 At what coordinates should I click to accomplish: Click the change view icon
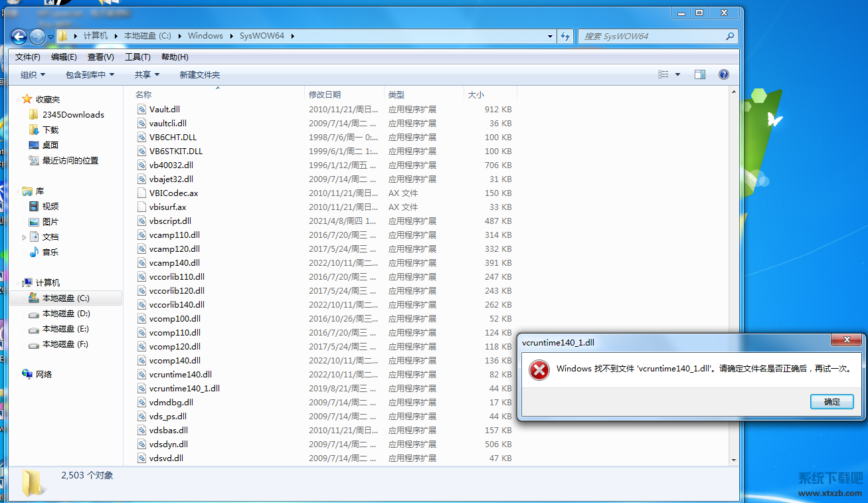[663, 74]
